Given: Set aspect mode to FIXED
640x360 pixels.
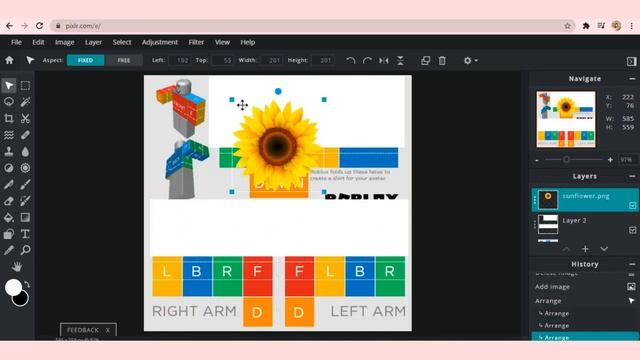Looking at the screenshot, I should coord(85,60).
